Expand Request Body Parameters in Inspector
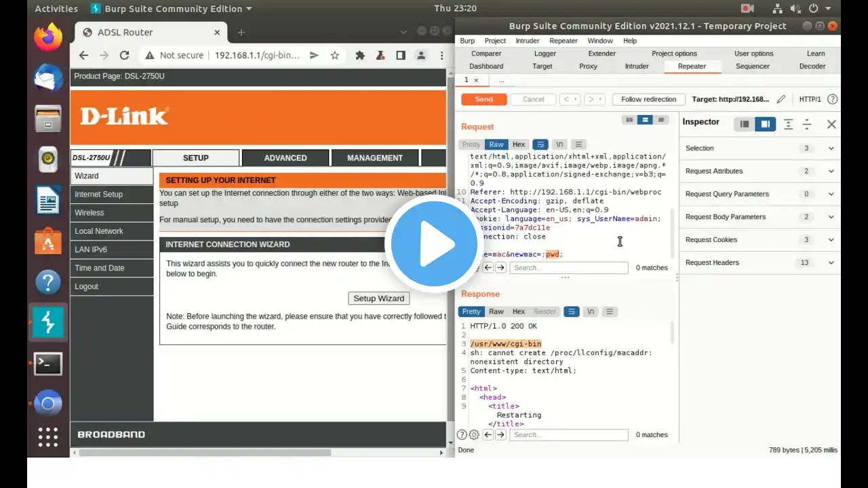The image size is (868, 488). (x=759, y=217)
